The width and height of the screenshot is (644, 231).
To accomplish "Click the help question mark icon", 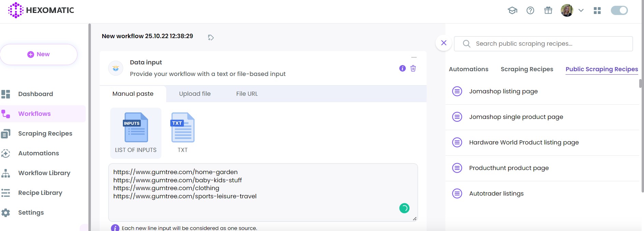I will tap(530, 11).
